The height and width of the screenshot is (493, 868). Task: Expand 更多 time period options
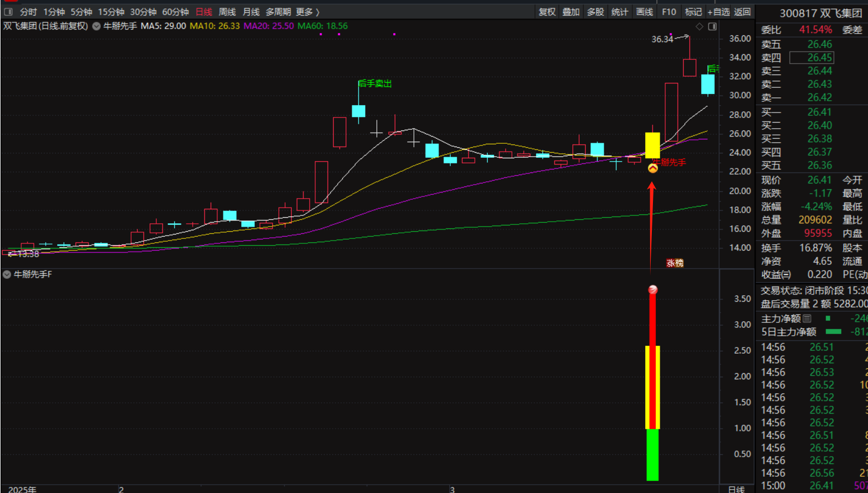click(307, 12)
